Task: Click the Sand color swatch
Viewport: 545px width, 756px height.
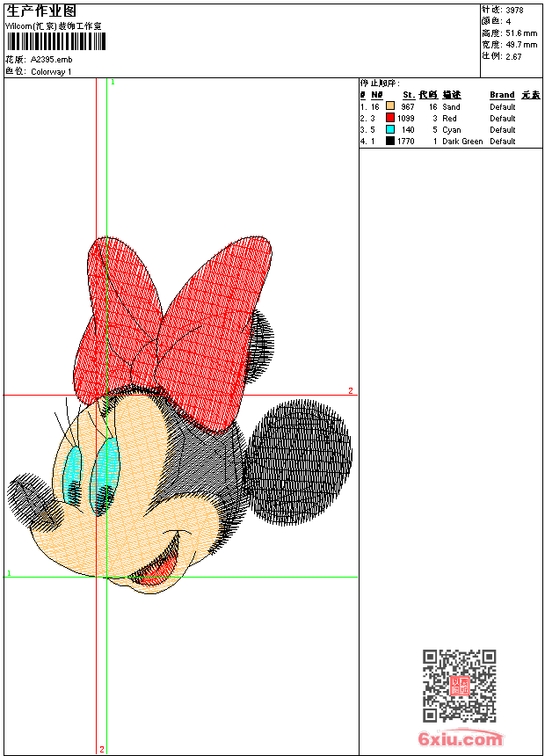Action: click(x=390, y=106)
